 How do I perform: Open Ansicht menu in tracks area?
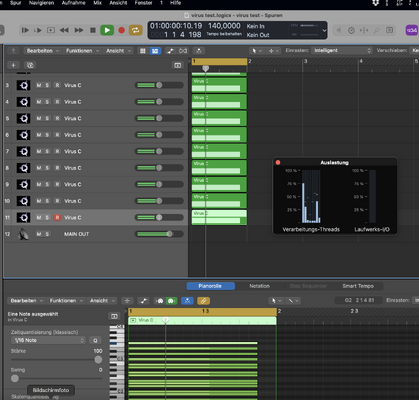pos(118,51)
